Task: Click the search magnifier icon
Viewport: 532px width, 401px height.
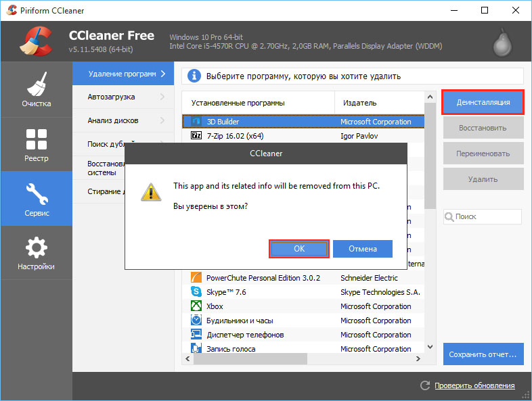Action: (x=449, y=216)
